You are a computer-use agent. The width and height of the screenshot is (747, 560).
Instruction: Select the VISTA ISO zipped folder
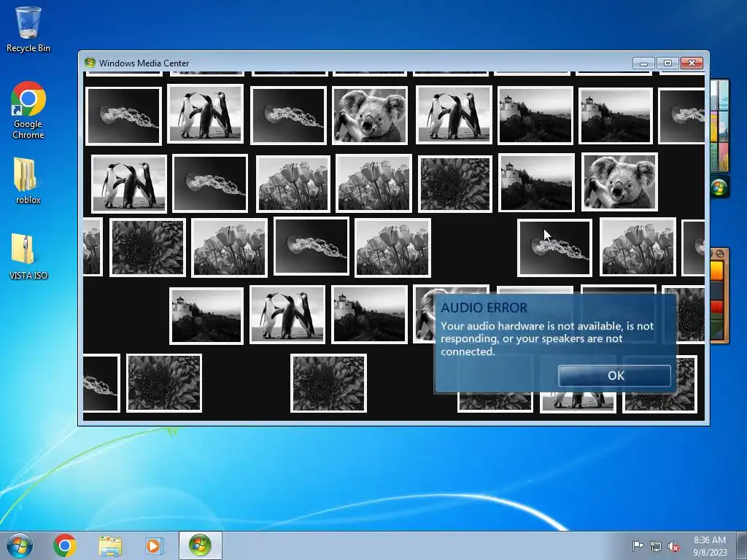pos(28,256)
